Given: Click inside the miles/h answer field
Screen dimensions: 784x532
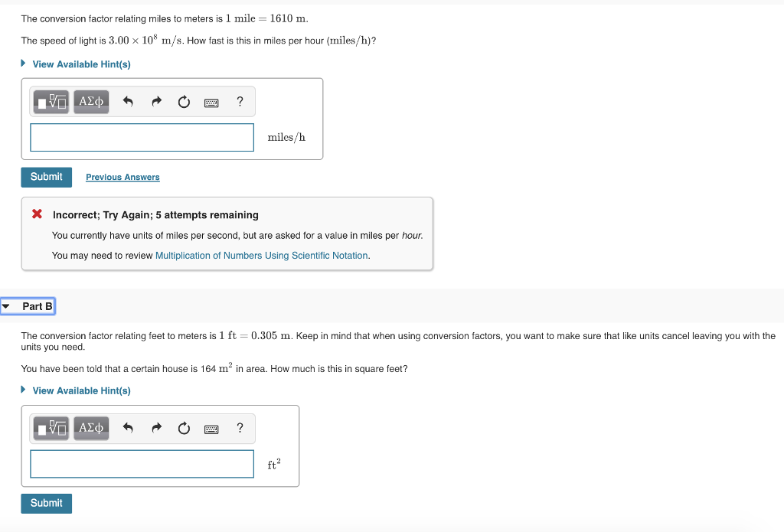Looking at the screenshot, I should click(x=142, y=137).
